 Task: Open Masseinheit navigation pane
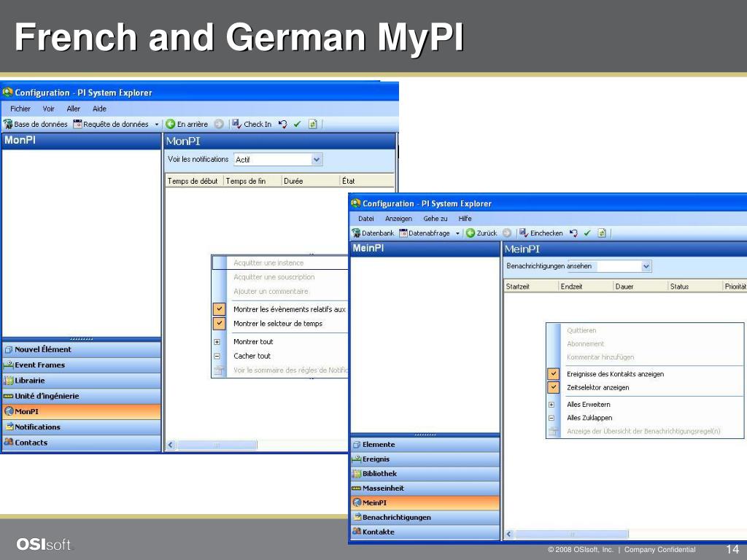click(x=425, y=488)
